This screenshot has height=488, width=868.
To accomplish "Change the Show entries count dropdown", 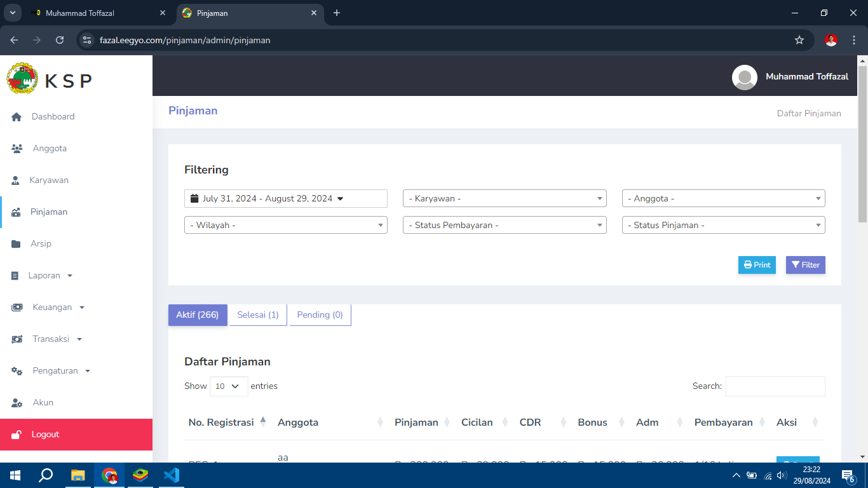I will tap(228, 386).
